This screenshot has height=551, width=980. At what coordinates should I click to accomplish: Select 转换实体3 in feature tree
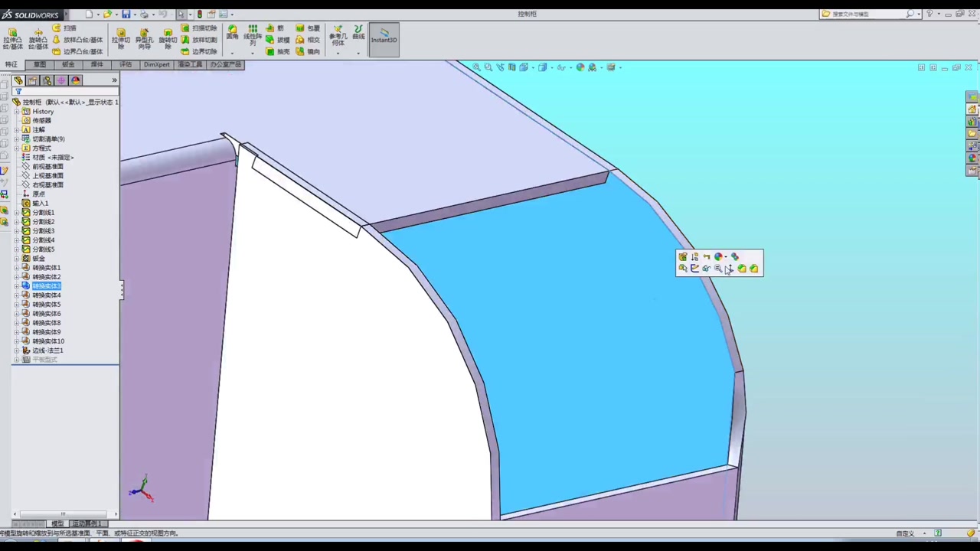point(46,286)
